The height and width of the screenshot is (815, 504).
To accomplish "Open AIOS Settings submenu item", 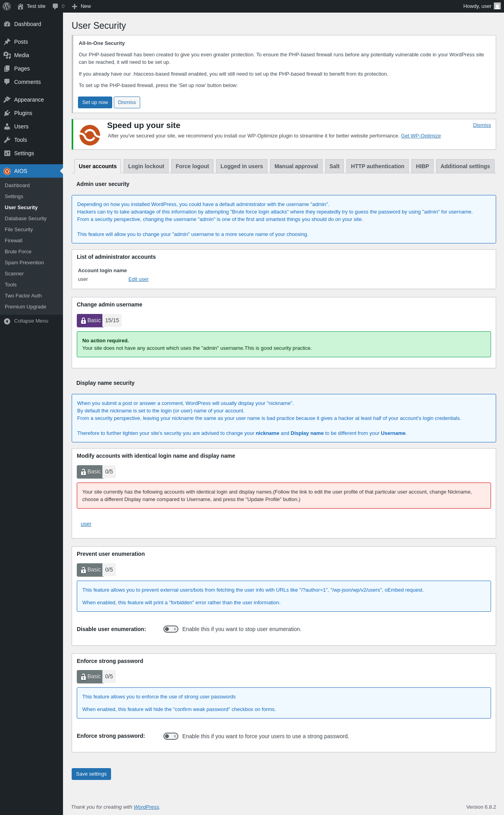I will 31,197.
